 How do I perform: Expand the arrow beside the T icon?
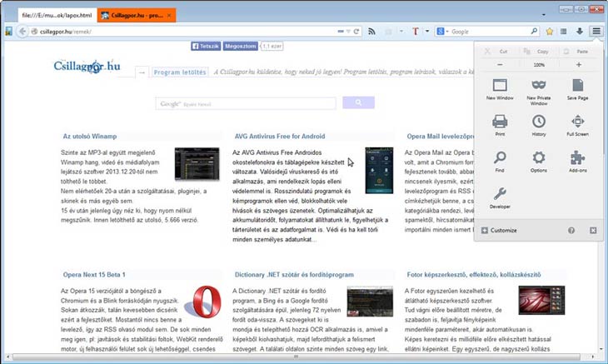pyautogui.click(x=427, y=32)
